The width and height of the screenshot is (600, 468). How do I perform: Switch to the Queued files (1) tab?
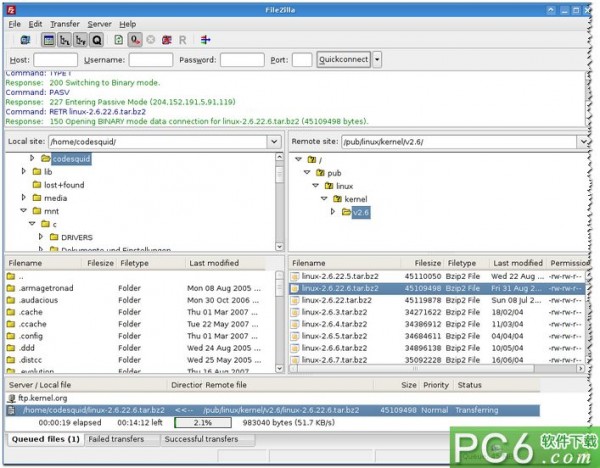[x=46, y=439]
